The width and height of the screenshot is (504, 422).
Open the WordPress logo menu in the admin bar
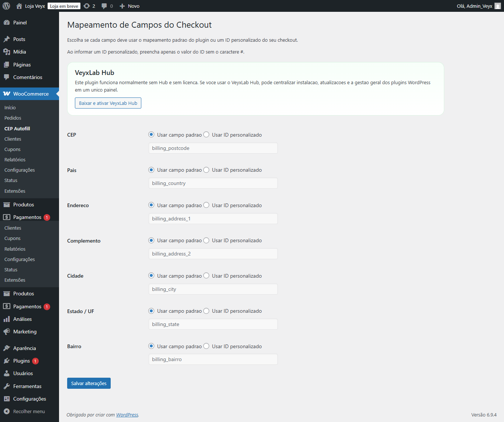coord(6,6)
